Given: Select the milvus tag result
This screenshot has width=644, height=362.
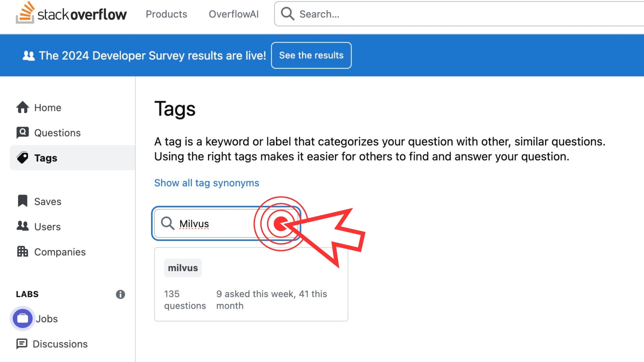Looking at the screenshot, I should [x=183, y=268].
